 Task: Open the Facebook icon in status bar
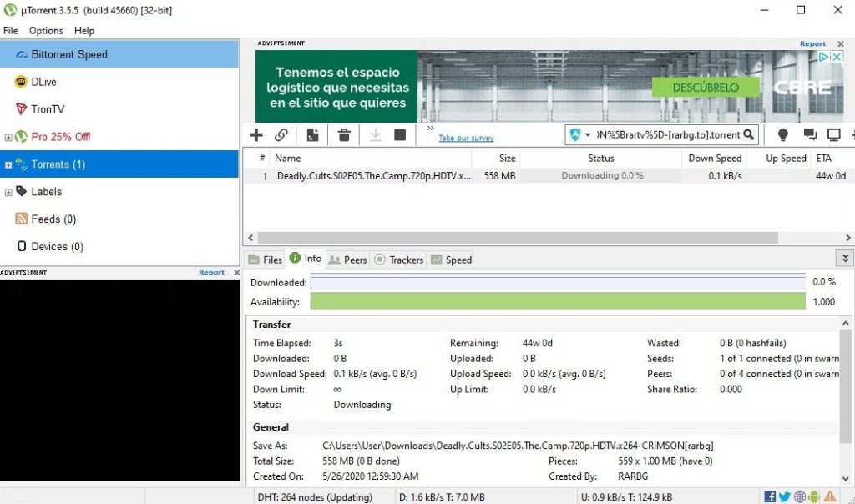click(770, 497)
